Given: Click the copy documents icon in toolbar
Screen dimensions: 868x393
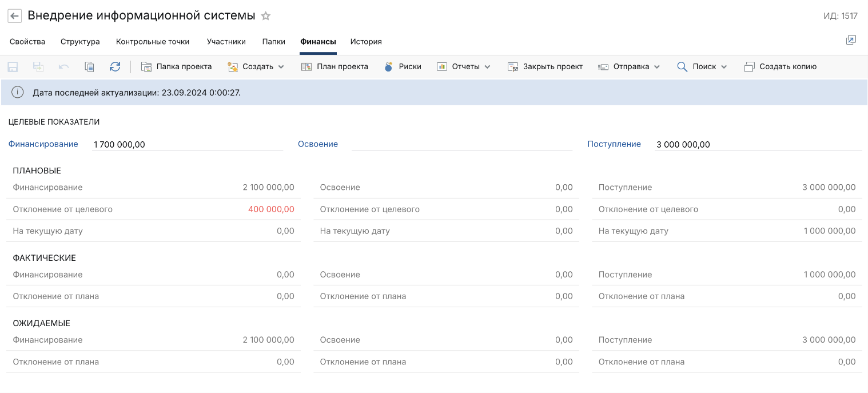Looking at the screenshot, I should [89, 67].
